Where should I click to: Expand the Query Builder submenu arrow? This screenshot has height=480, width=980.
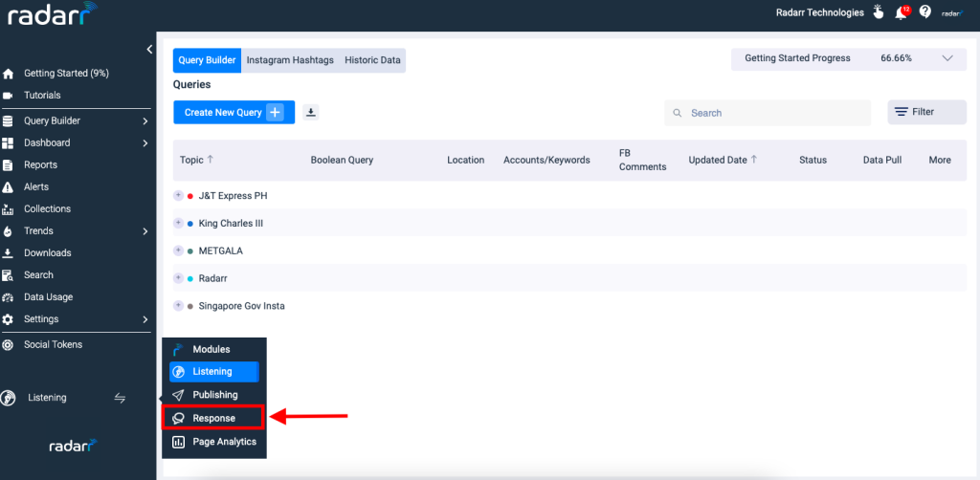(x=145, y=121)
